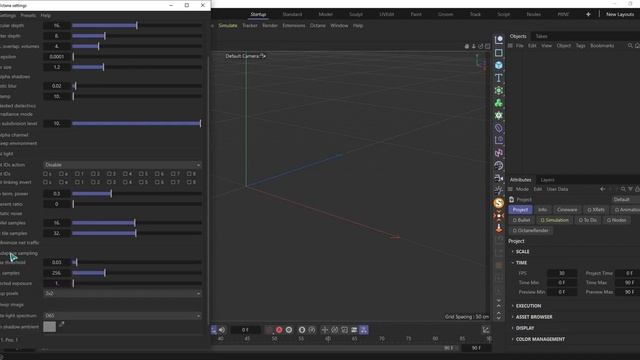Click the Attributes manager search icon
The image size is (640, 360).
(x=623, y=189)
